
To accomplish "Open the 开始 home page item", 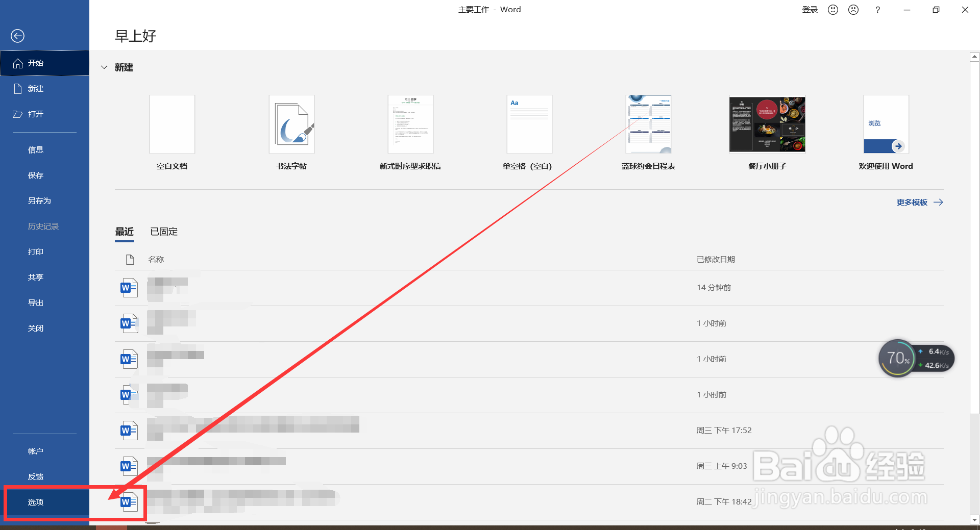I will [x=44, y=63].
